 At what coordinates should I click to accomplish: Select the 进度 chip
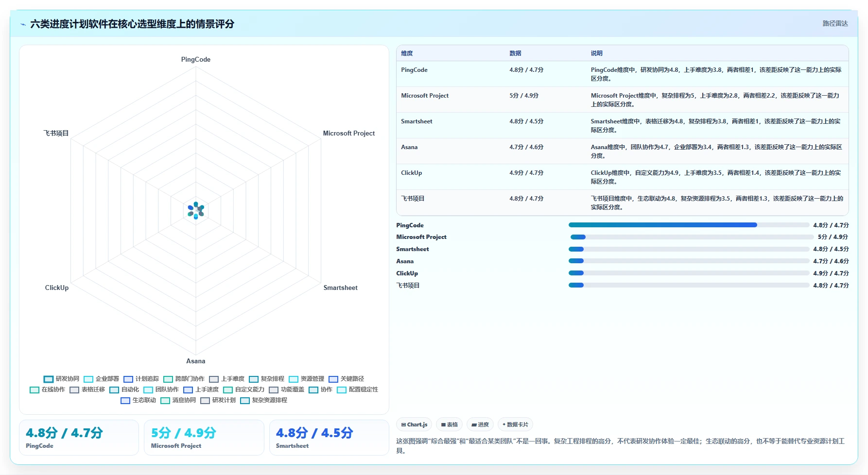(x=480, y=424)
